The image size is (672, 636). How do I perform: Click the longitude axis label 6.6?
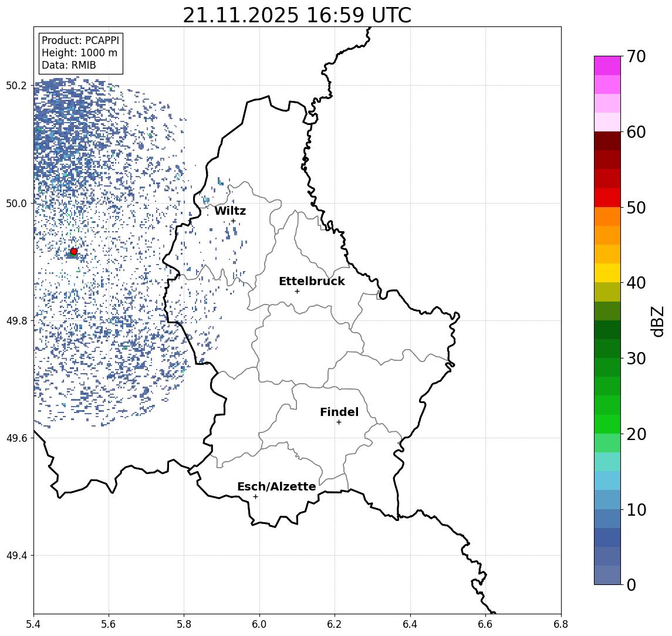point(485,624)
